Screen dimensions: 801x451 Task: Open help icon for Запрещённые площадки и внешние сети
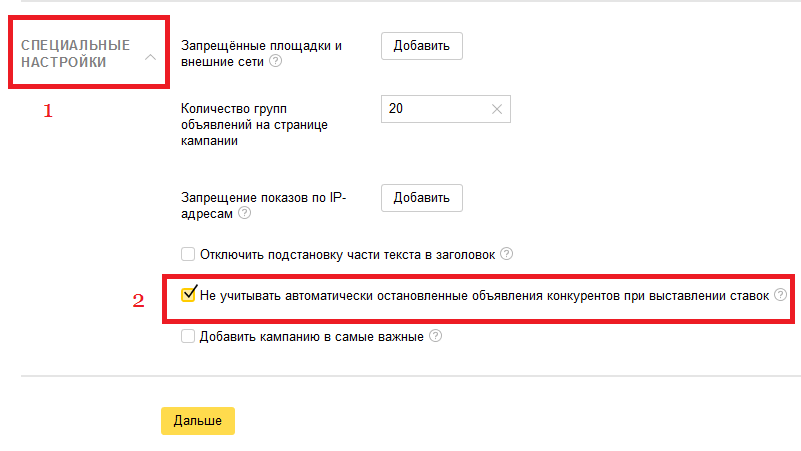pyautogui.click(x=275, y=61)
